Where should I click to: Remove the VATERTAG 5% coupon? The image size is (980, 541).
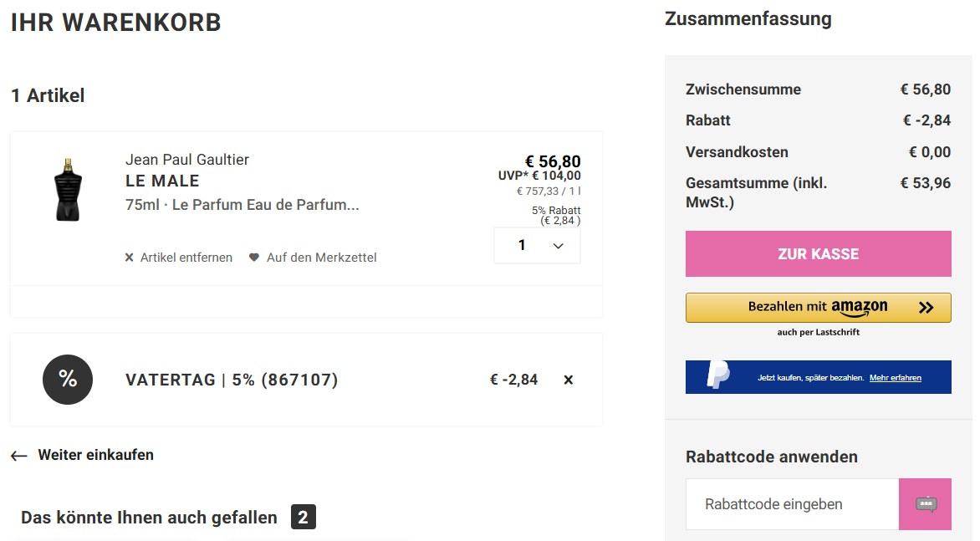pyautogui.click(x=569, y=380)
